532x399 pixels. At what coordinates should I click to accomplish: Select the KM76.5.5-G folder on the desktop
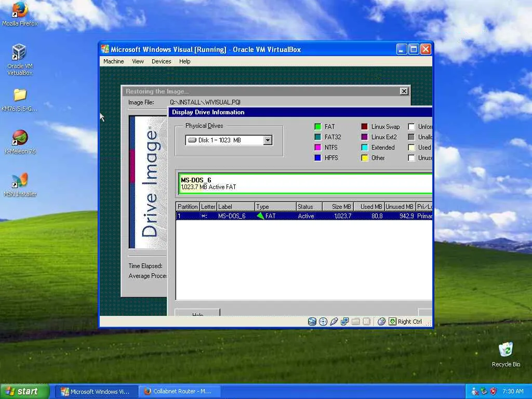coord(20,100)
